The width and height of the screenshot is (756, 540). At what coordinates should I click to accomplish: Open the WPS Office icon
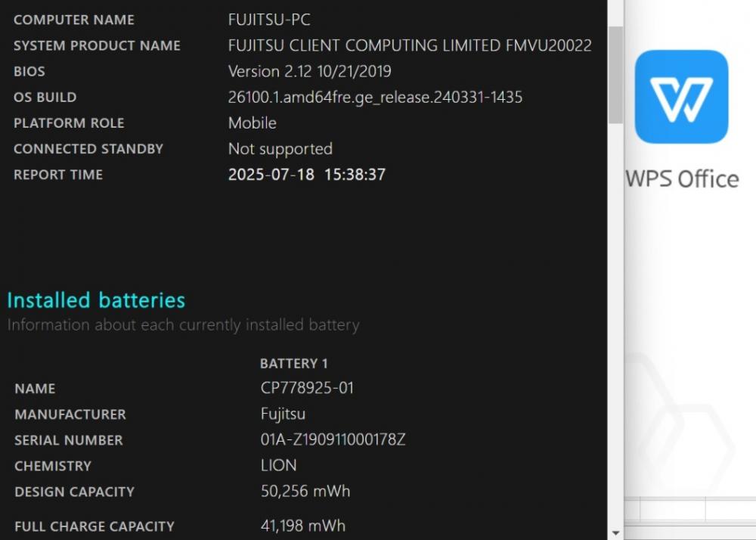681,97
